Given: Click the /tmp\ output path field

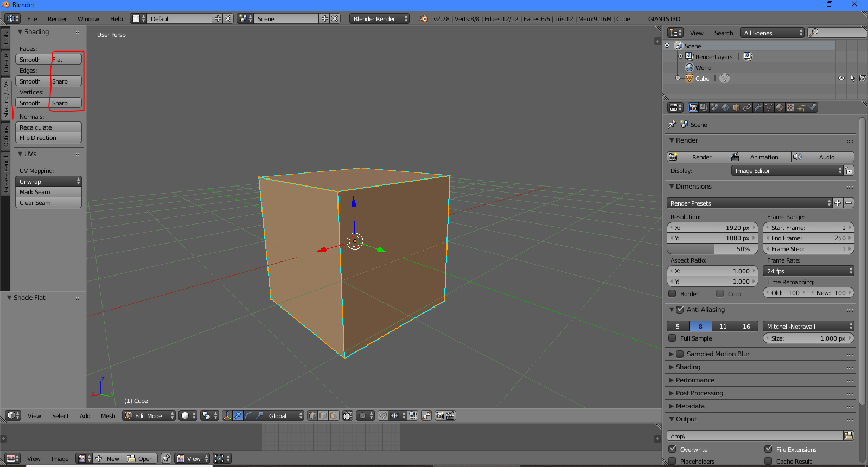Looking at the screenshot, I should click(x=755, y=436).
